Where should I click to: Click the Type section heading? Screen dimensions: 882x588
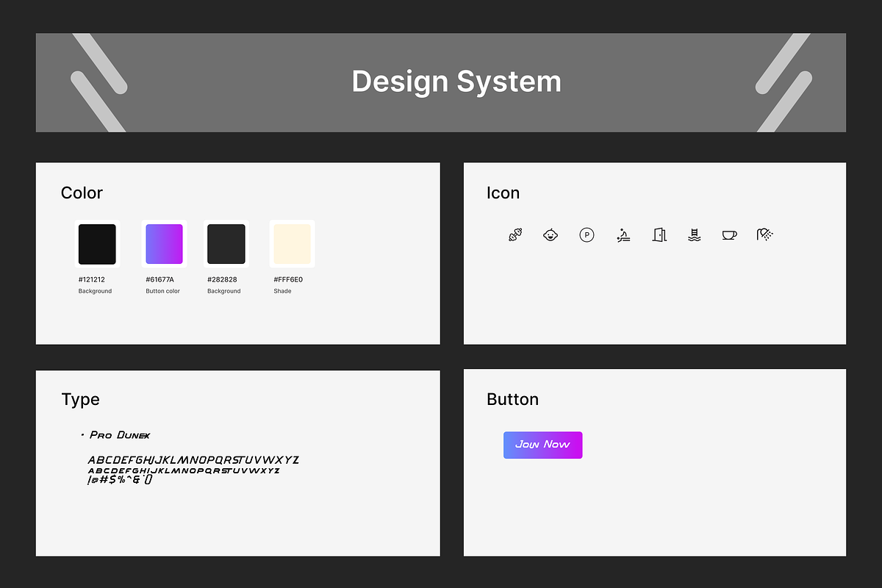pyautogui.click(x=80, y=400)
